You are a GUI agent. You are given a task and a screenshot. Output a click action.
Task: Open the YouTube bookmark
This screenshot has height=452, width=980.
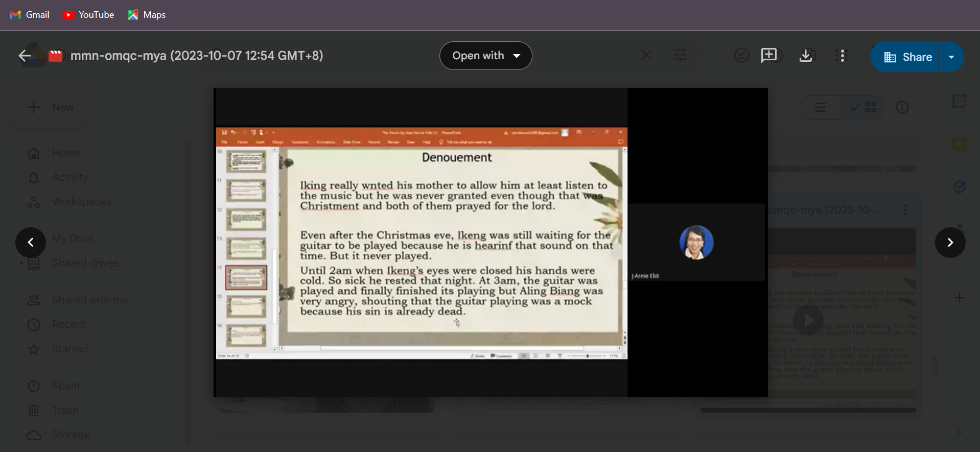point(88,15)
